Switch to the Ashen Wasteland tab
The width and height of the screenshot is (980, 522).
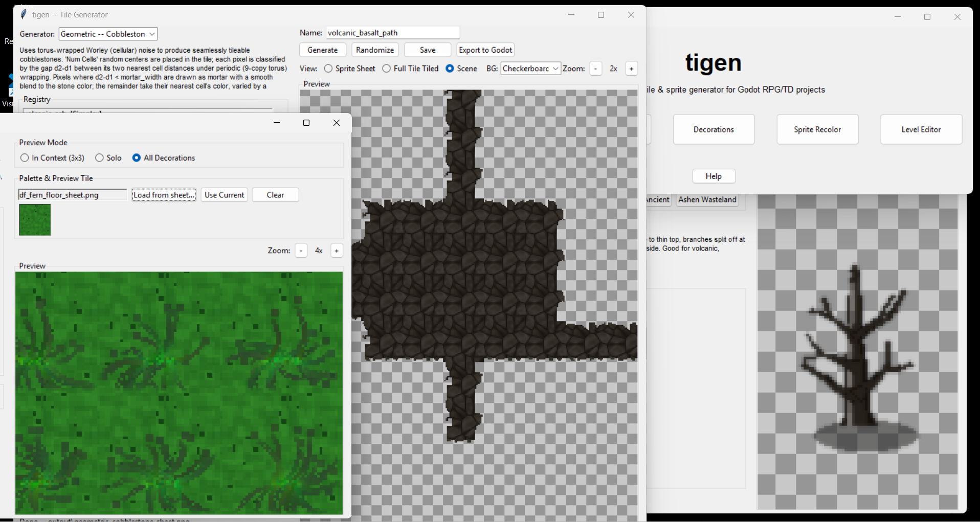(707, 199)
